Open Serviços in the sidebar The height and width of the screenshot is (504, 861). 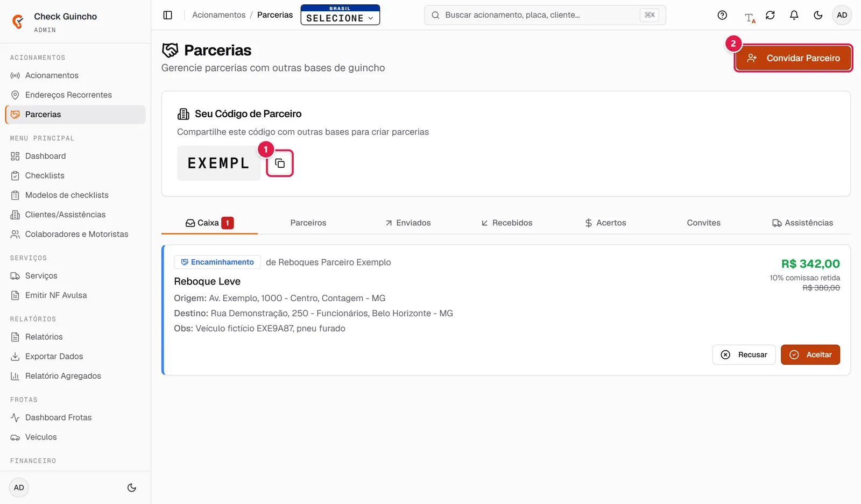click(75, 276)
